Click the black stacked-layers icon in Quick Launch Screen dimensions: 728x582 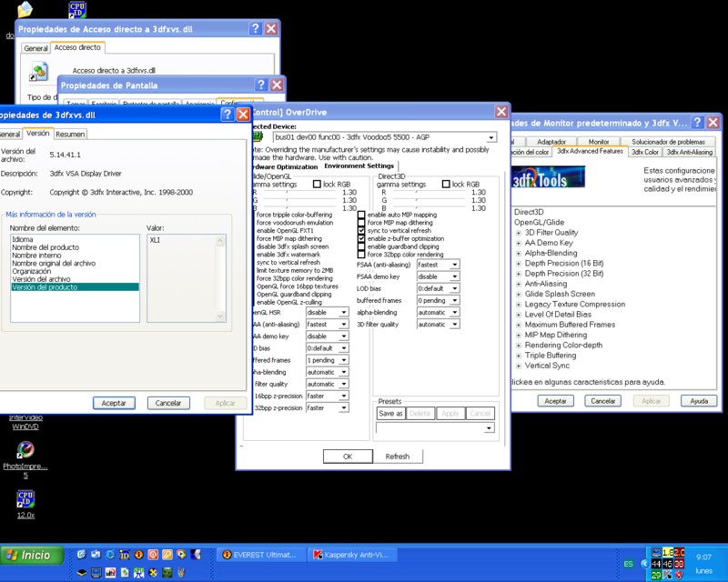click(x=82, y=573)
